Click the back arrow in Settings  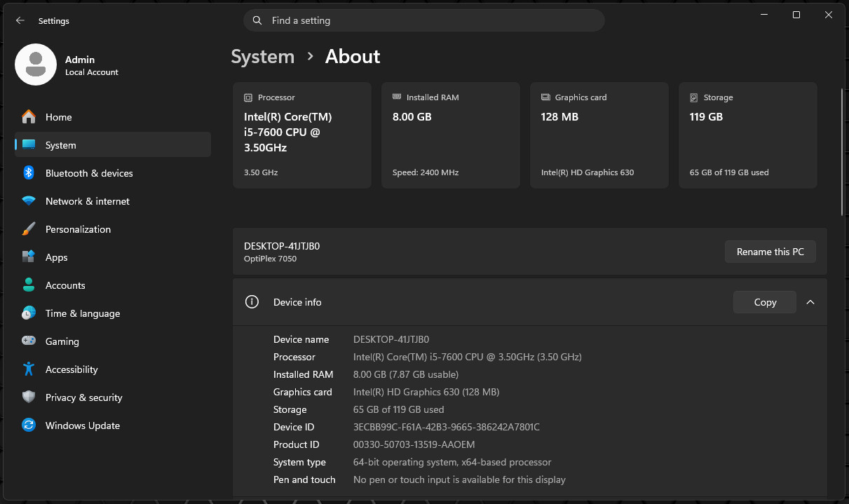point(20,21)
